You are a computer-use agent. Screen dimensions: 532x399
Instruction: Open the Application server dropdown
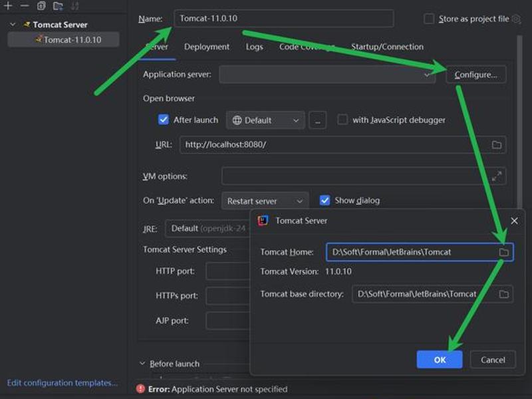tap(327, 74)
